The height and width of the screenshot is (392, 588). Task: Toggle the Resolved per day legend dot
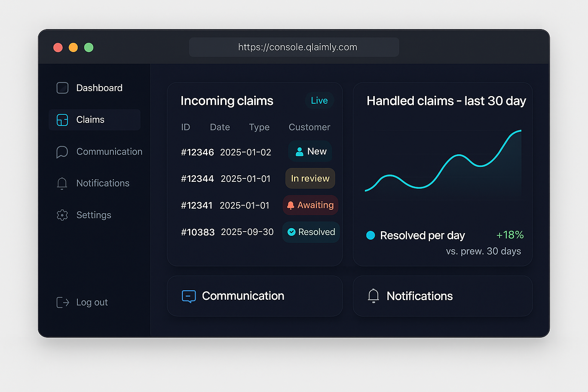pyautogui.click(x=370, y=235)
